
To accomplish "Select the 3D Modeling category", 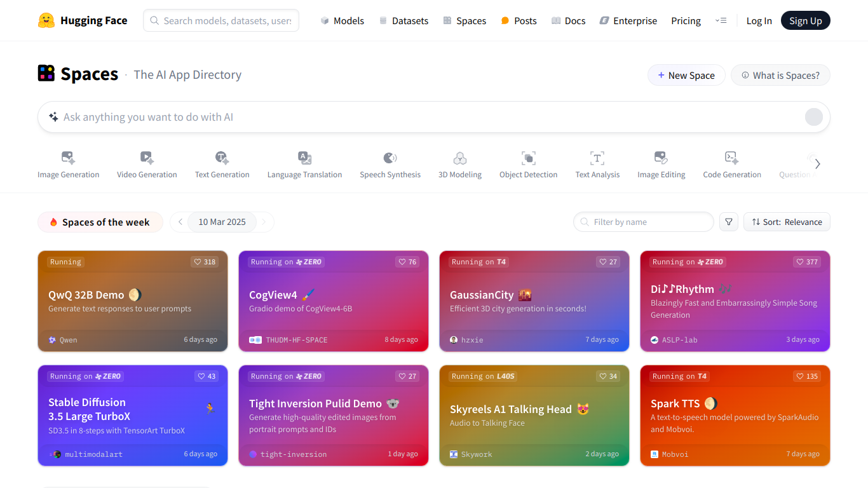I will pyautogui.click(x=460, y=165).
